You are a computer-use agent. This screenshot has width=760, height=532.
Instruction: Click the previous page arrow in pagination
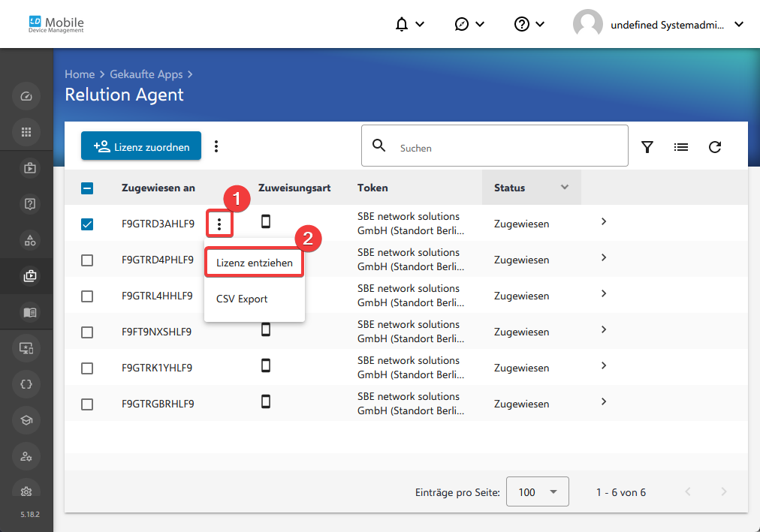click(x=688, y=491)
